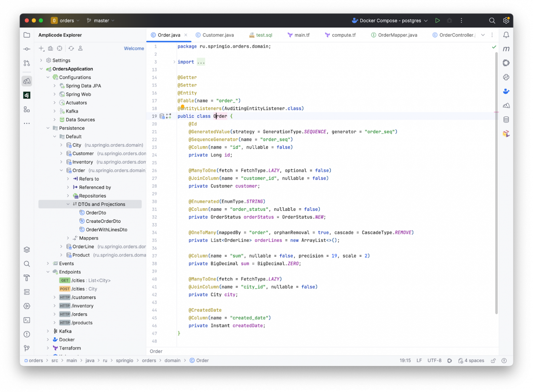The image size is (533, 392).
Task: Expand the Mappers tree node
Action: 68,238
